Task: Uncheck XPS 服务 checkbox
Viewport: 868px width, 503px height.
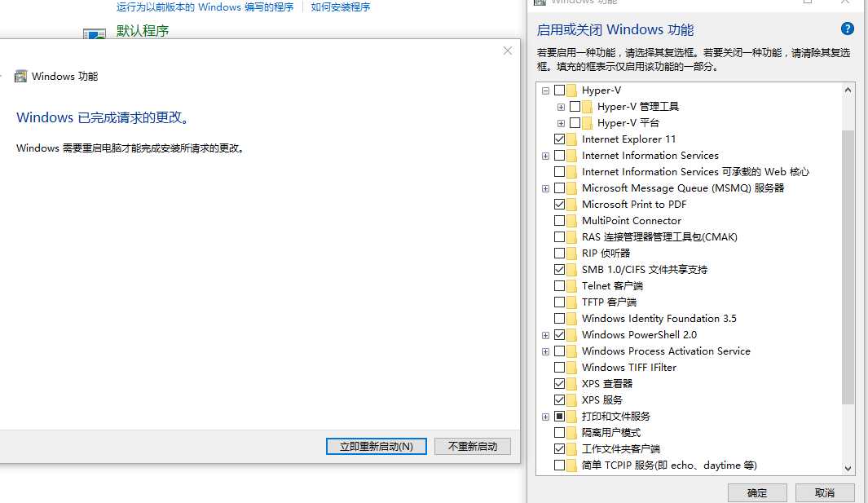Action: pyautogui.click(x=560, y=400)
